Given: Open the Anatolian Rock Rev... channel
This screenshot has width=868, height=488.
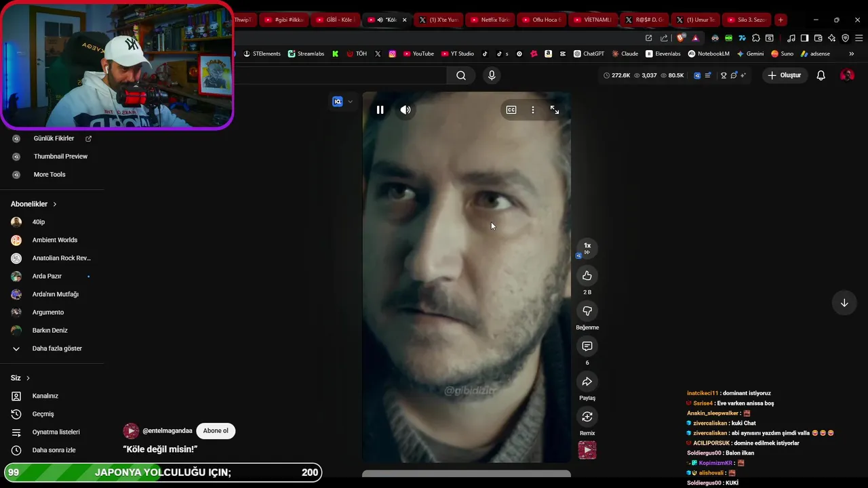Looking at the screenshot, I should click(61, 258).
